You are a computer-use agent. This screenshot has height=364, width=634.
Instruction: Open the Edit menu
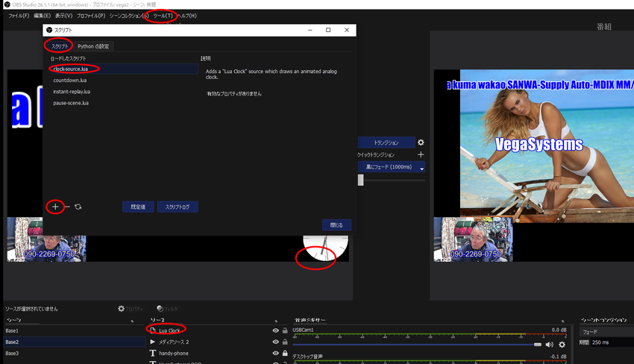click(x=42, y=16)
